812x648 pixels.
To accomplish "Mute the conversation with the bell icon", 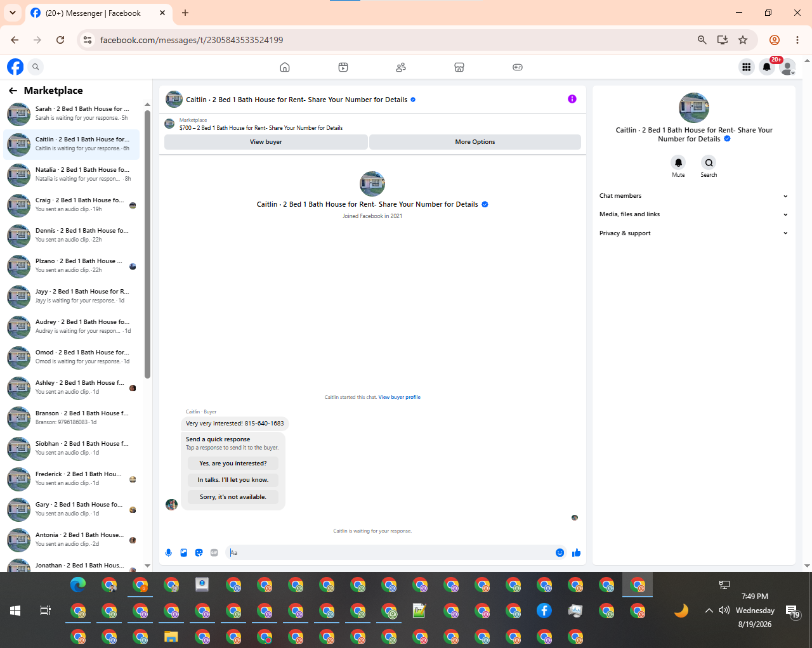I will coord(678,162).
